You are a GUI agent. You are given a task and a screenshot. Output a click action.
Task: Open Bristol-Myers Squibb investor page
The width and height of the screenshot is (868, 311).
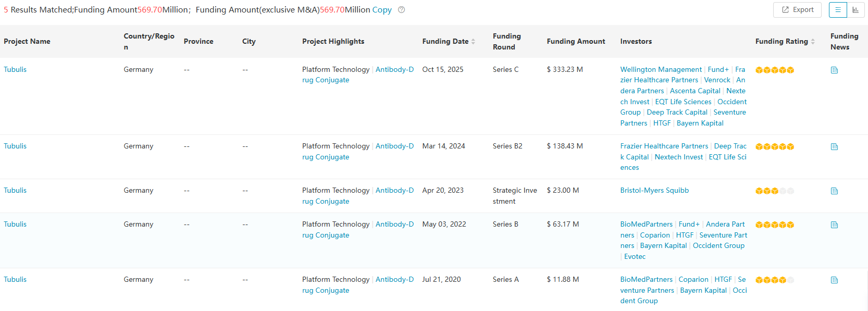pyautogui.click(x=654, y=190)
